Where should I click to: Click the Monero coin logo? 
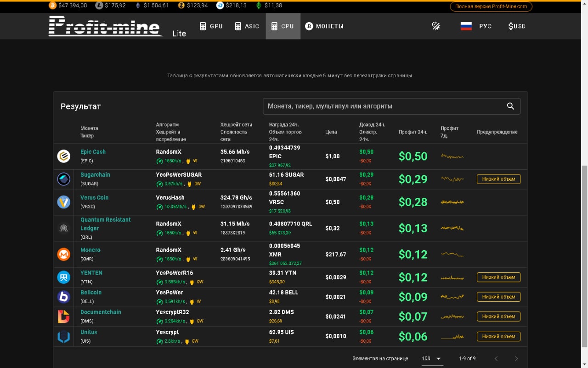(x=63, y=254)
